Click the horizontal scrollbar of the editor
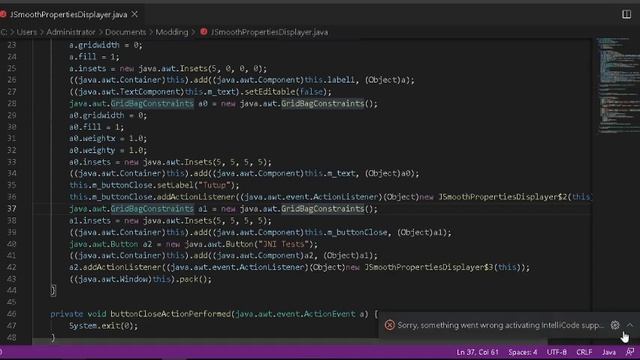640x360 pixels. pos(290,340)
